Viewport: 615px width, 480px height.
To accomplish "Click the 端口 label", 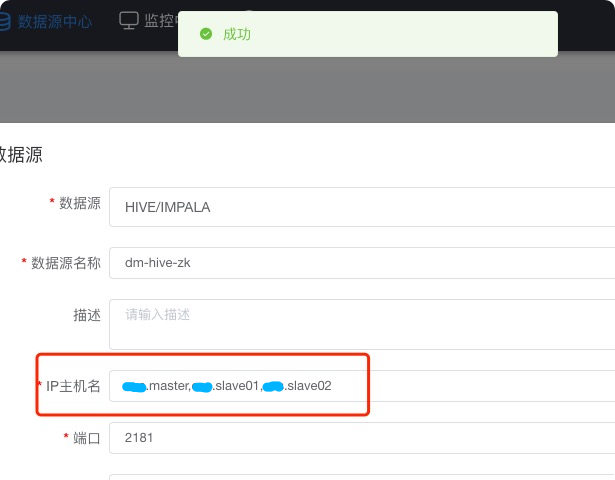I will point(87,438).
